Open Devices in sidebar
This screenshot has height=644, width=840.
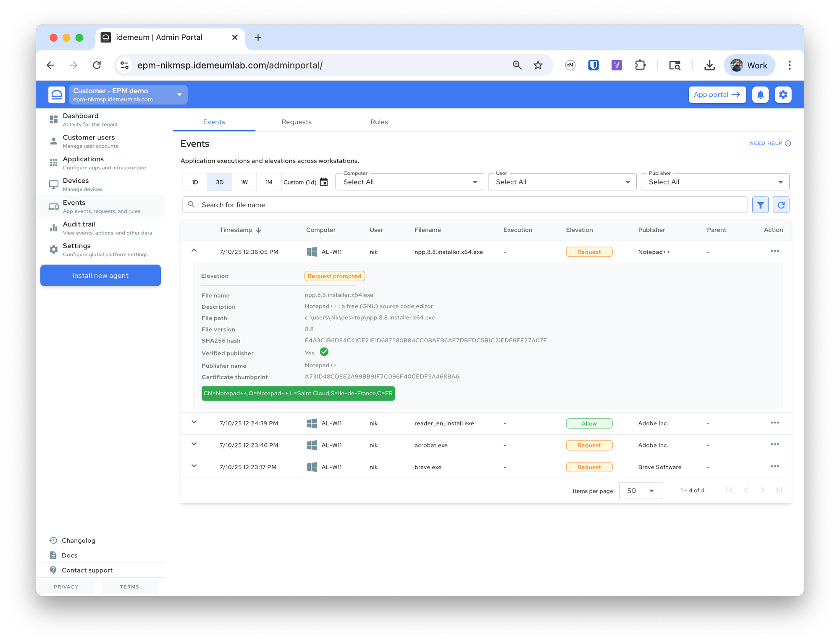click(101, 184)
